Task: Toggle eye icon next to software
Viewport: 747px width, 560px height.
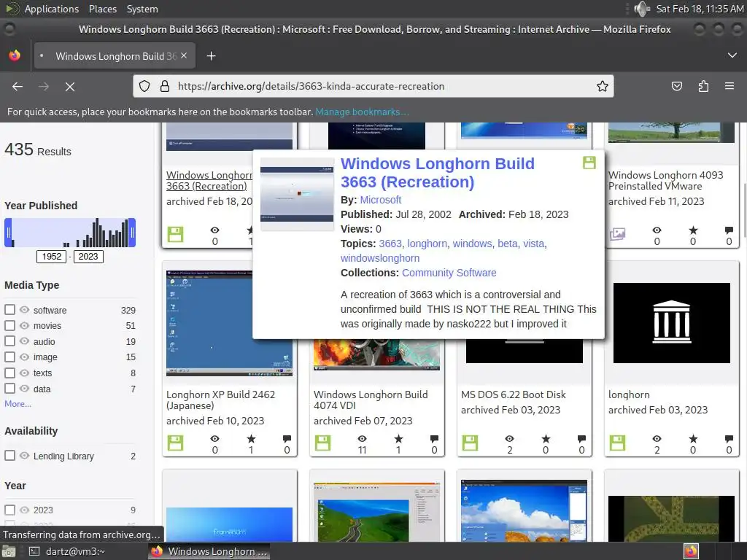Action: point(24,310)
